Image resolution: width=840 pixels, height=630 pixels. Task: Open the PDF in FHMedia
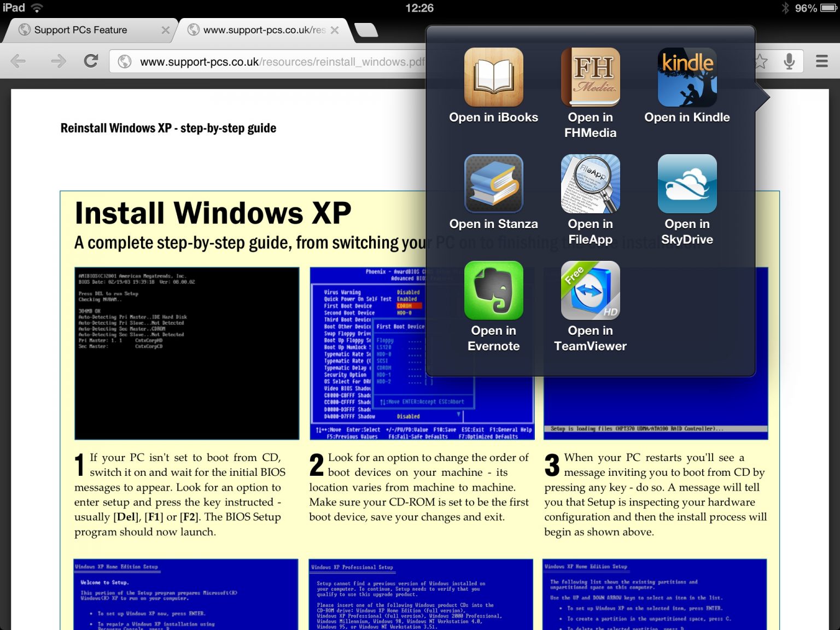590,93
